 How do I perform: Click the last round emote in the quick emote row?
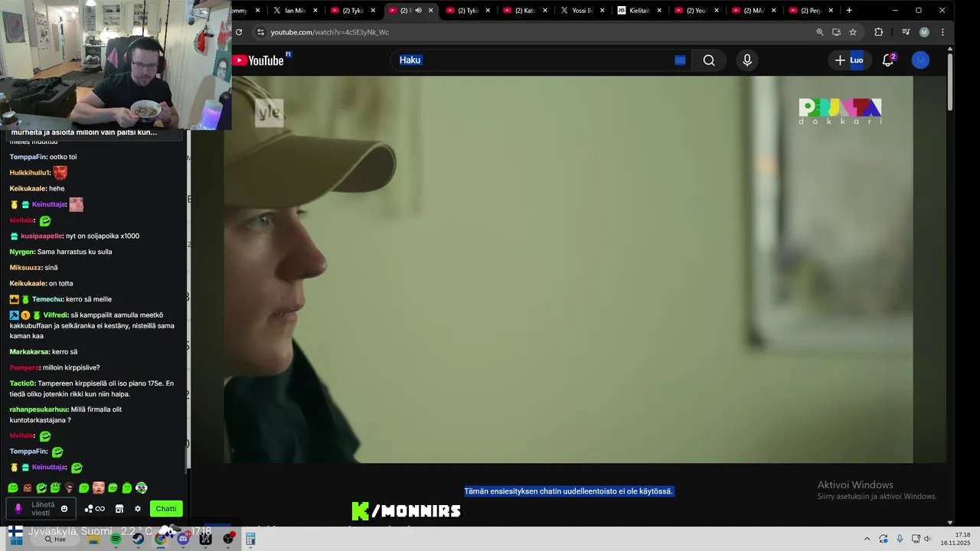[141, 488]
